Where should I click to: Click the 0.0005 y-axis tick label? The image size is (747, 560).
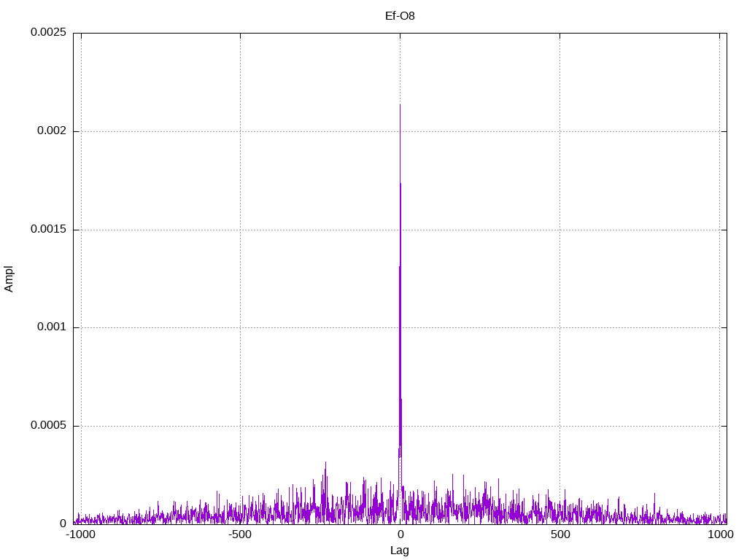coord(48,425)
